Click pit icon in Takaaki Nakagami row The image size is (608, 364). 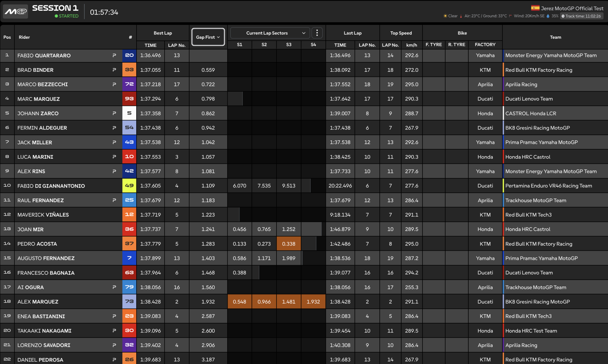(114, 331)
